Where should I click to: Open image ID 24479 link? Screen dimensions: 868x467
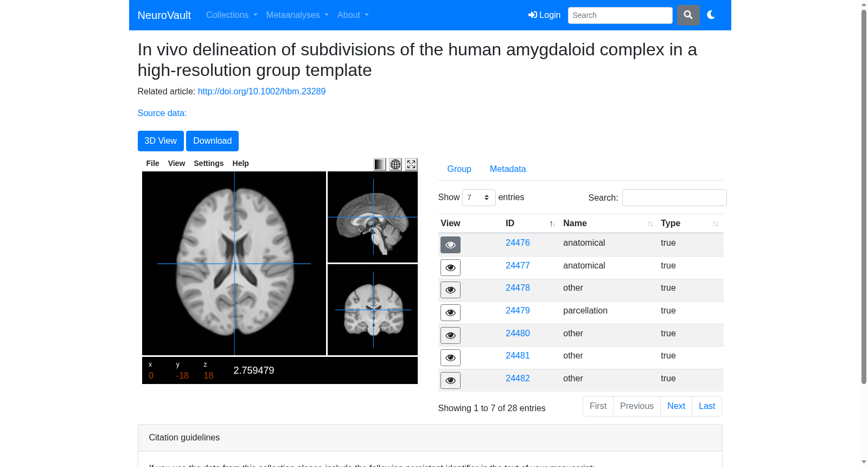pos(518,311)
